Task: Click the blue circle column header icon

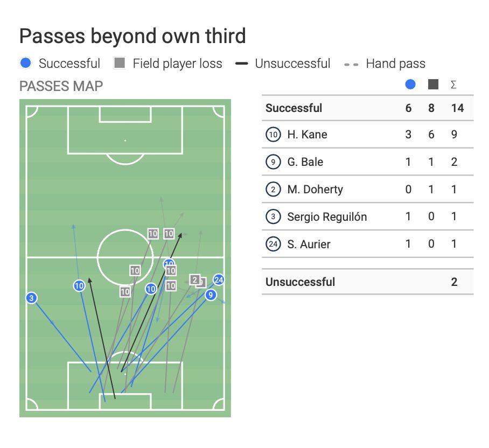Action: [410, 85]
